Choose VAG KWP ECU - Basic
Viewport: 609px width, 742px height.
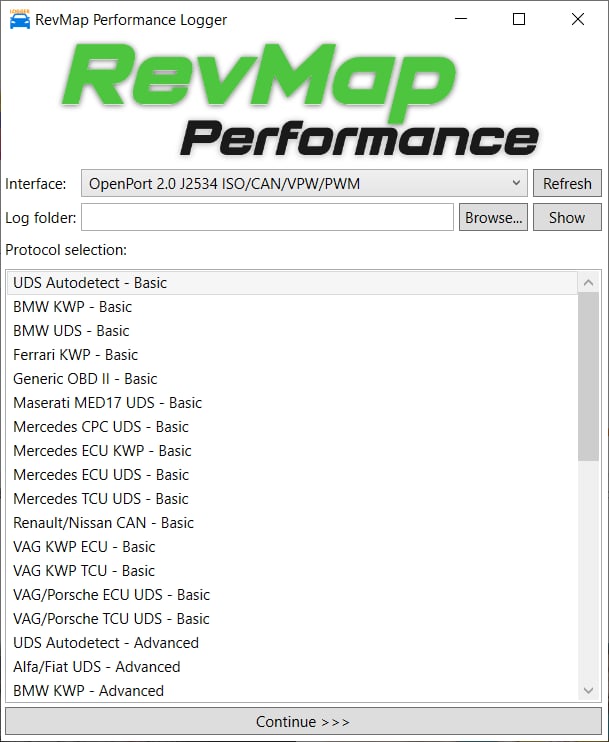click(x=292, y=547)
